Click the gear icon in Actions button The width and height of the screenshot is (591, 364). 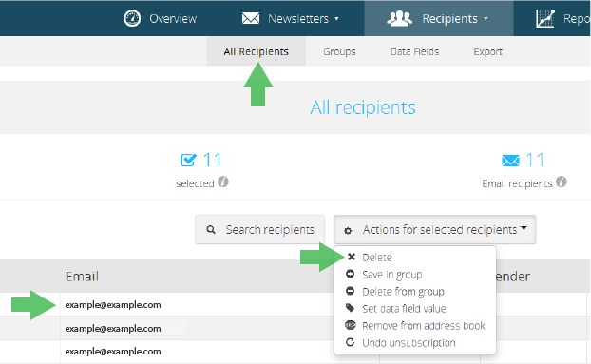(348, 230)
